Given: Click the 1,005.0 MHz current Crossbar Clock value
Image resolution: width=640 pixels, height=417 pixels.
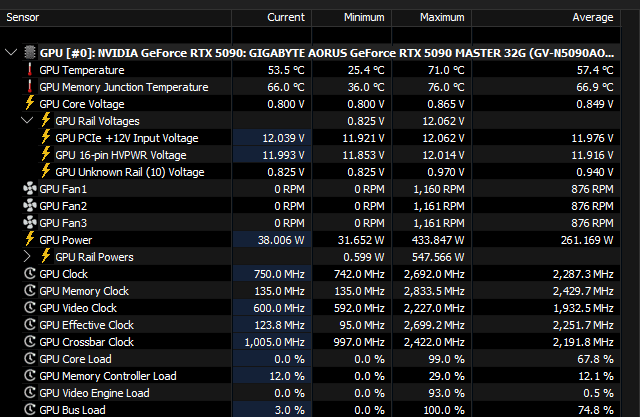Looking at the screenshot, I should 274,342.
